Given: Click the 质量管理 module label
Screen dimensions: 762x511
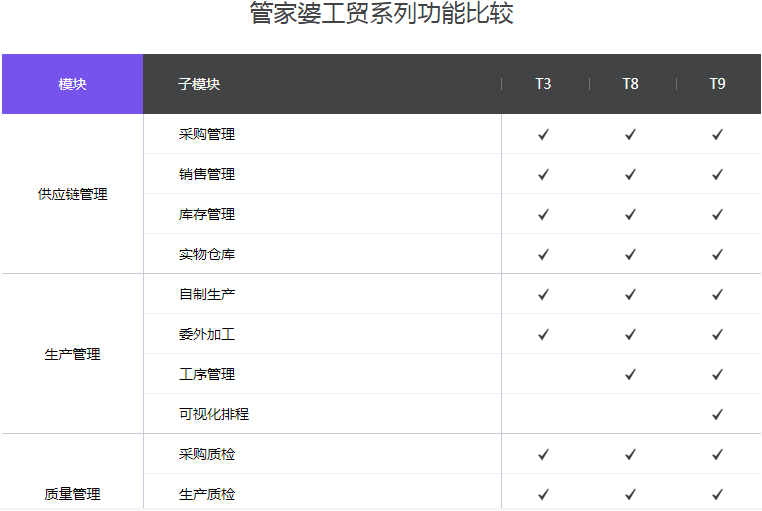Looking at the screenshot, I should coord(72,494).
